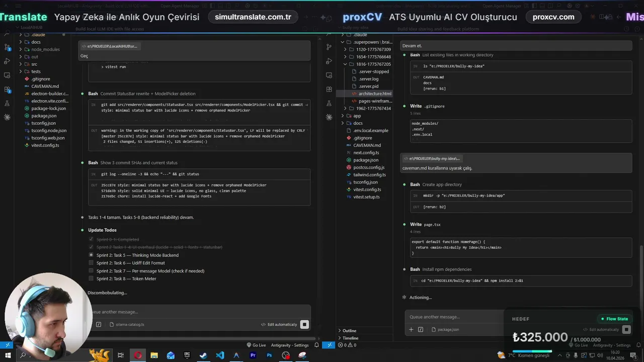The height and width of the screenshot is (362, 644).
Task: Open Epic Games Launcher from taskbar
Action: click(187, 355)
